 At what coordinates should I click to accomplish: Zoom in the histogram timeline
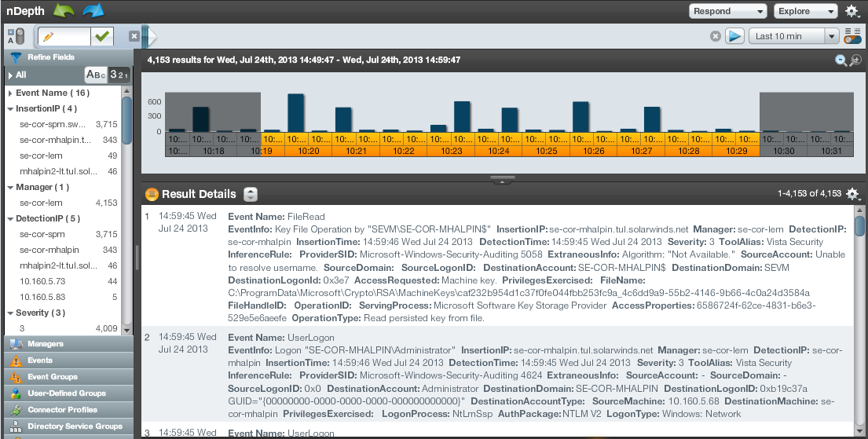(x=855, y=60)
